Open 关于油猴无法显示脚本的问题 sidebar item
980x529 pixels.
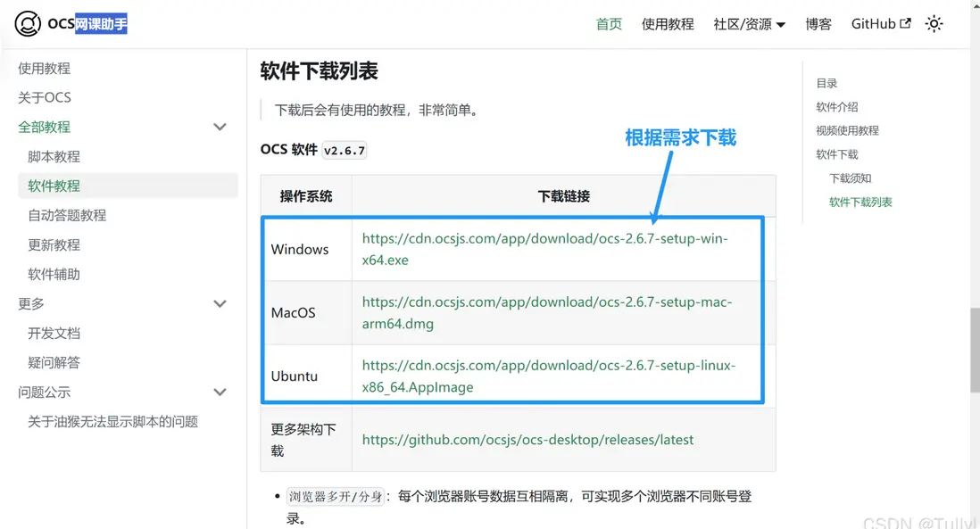[x=112, y=422]
